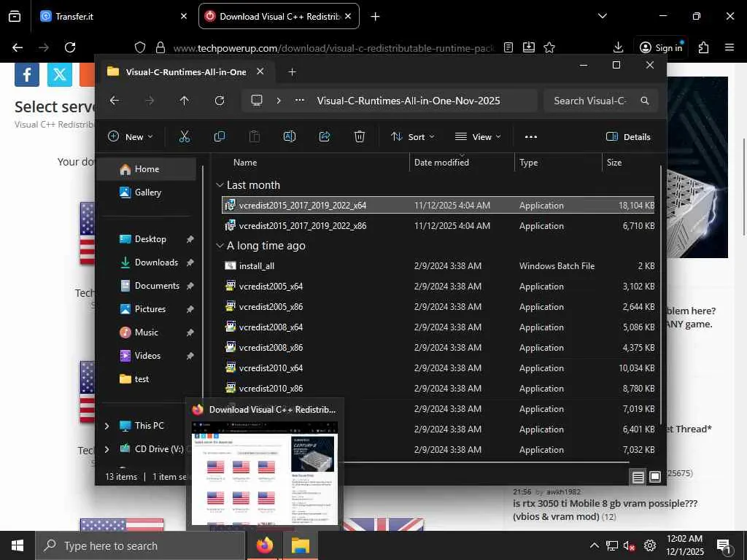Go up one folder level in Explorer

(185, 101)
